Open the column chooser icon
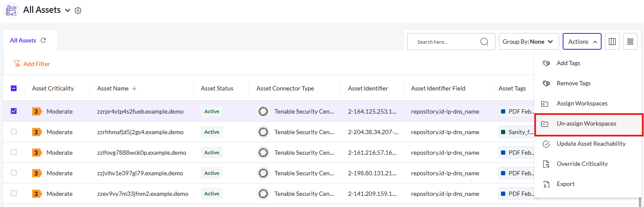644x207 pixels. 612,42
